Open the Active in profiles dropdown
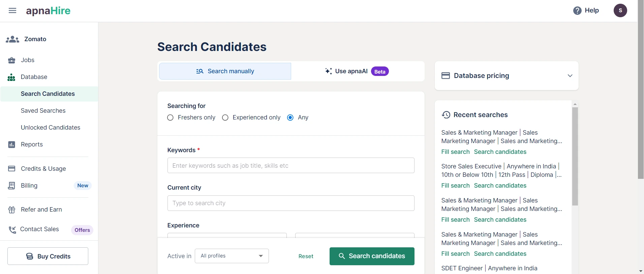Image resolution: width=644 pixels, height=274 pixels. coord(232,256)
